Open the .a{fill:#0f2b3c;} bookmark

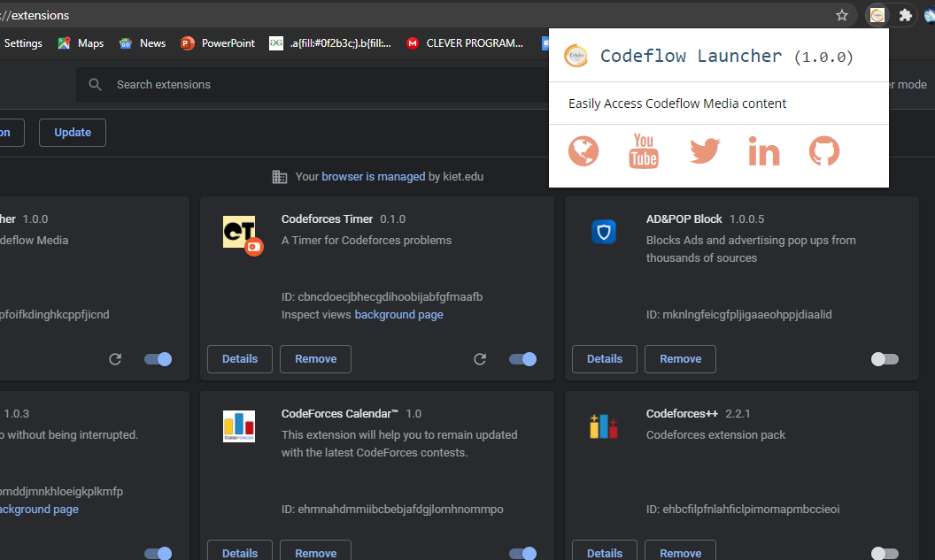(330, 43)
